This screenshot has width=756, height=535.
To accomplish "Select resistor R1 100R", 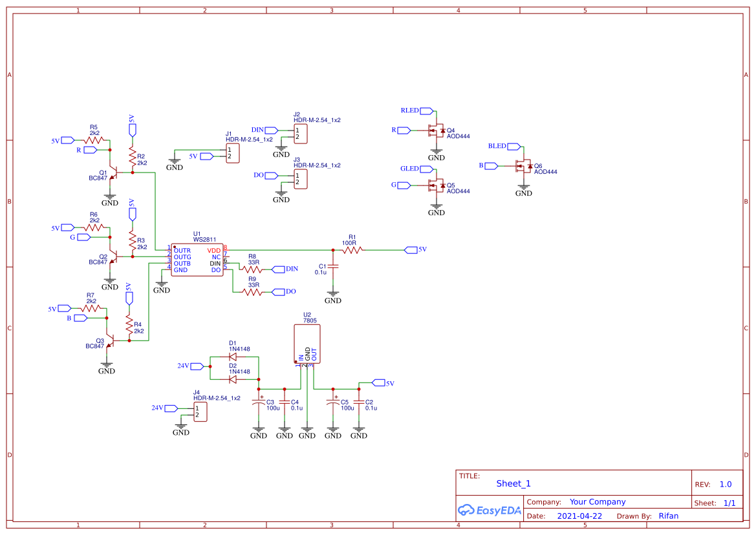I will (x=352, y=249).
